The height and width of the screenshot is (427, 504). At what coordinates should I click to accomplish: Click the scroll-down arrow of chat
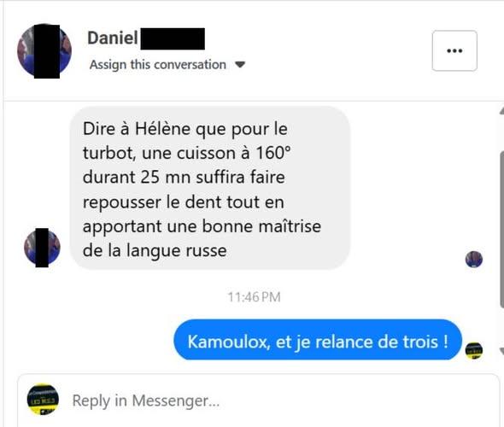point(501,351)
